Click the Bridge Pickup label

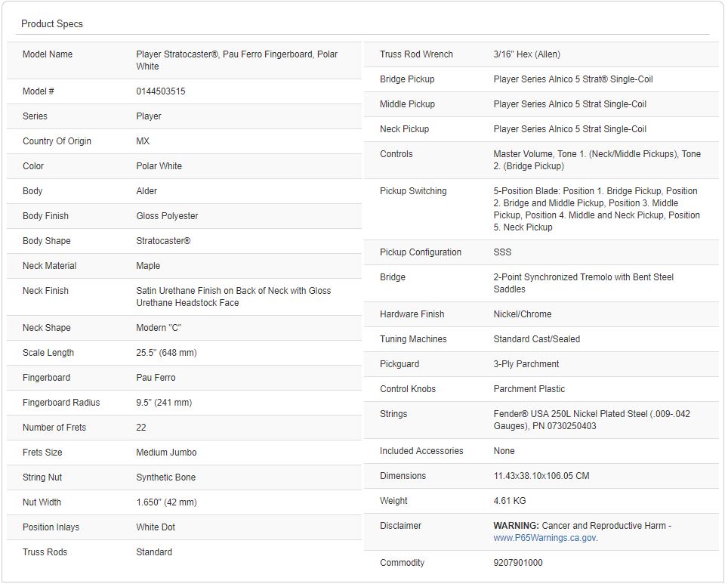(x=407, y=79)
